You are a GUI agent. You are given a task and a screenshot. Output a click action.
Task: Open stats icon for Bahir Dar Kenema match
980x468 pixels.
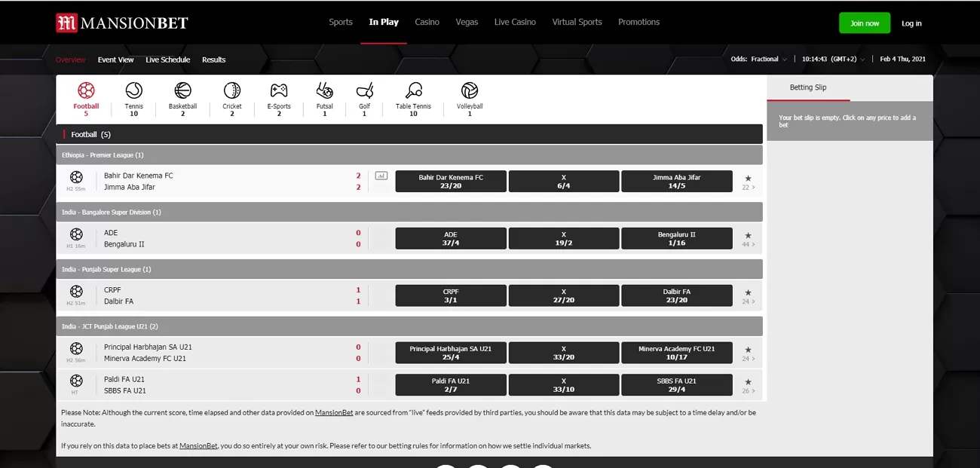point(381,176)
